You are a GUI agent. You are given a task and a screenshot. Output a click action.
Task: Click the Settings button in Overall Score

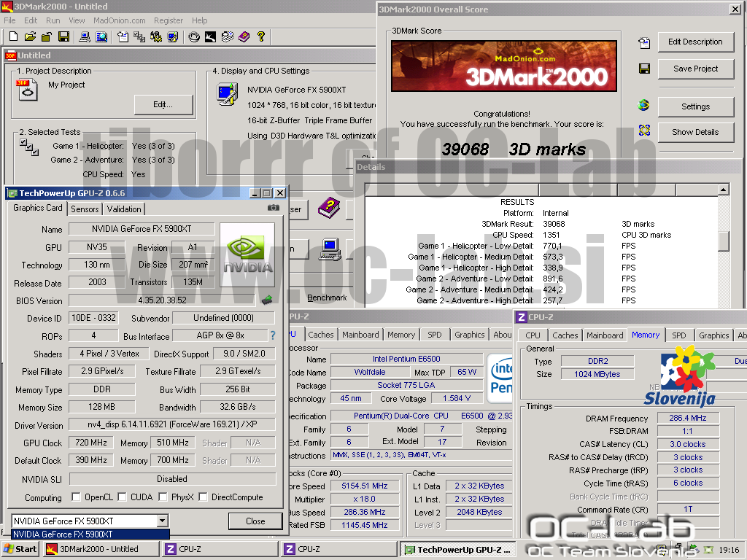click(695, 106)
